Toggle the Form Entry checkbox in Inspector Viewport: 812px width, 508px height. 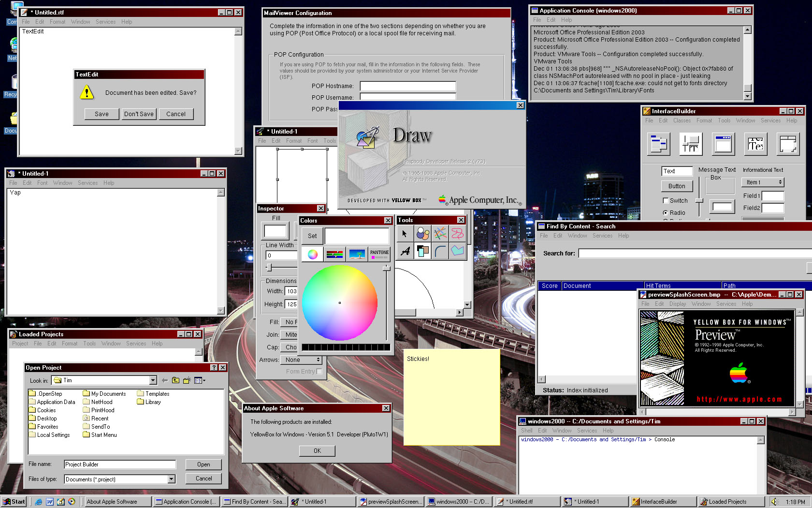319,372
